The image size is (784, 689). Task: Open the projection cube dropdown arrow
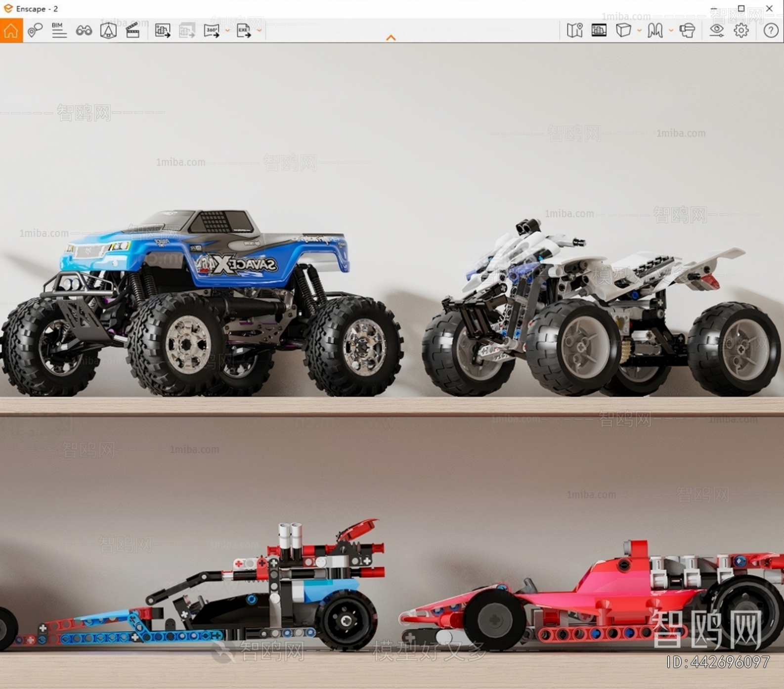pos(639,31)
